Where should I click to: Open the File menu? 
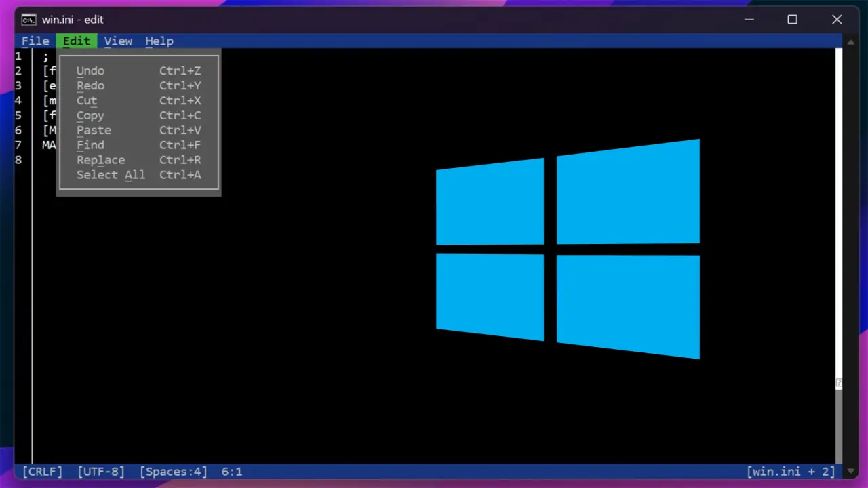[35, 41]
